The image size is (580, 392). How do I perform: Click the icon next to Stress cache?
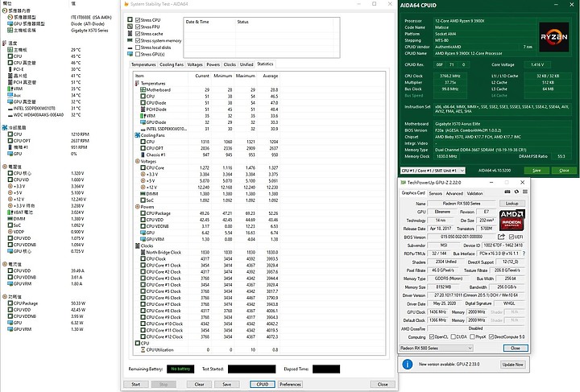pyautogui.click(x=130, y=34)
